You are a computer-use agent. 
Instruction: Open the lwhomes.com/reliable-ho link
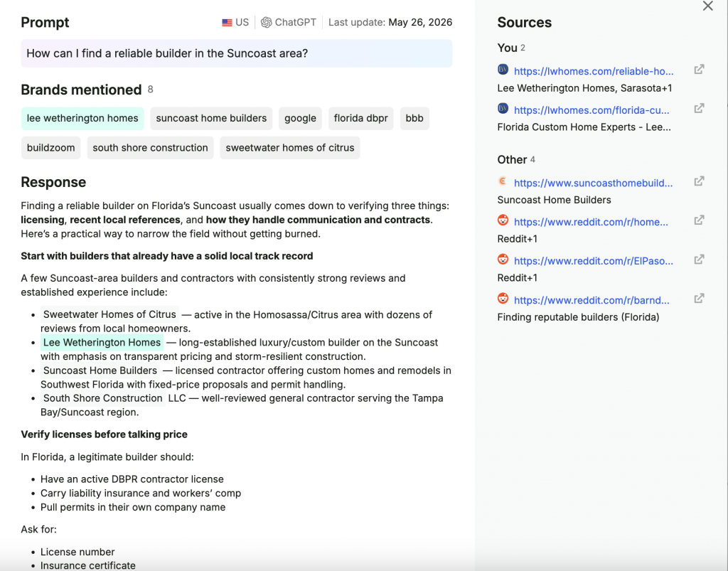tap(594, 71)
